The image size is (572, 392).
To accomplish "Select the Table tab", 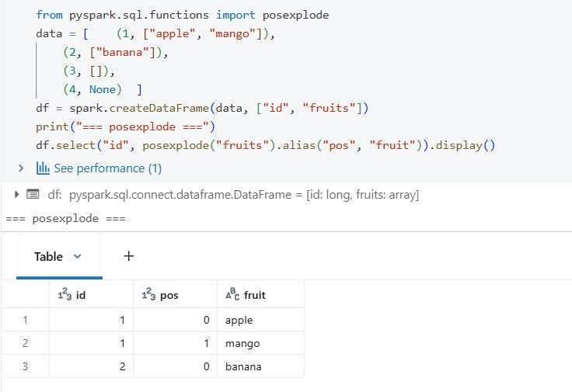I will [48, 256].
